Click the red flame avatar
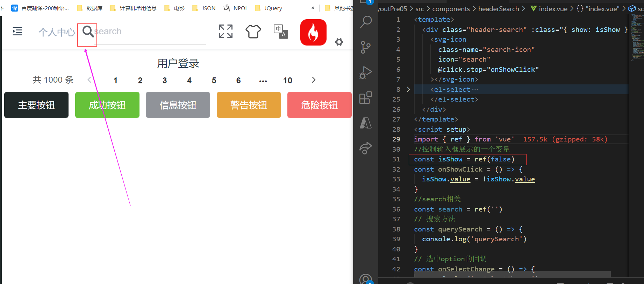Viewport: 644px width, 284px height. tap(313, 32)
